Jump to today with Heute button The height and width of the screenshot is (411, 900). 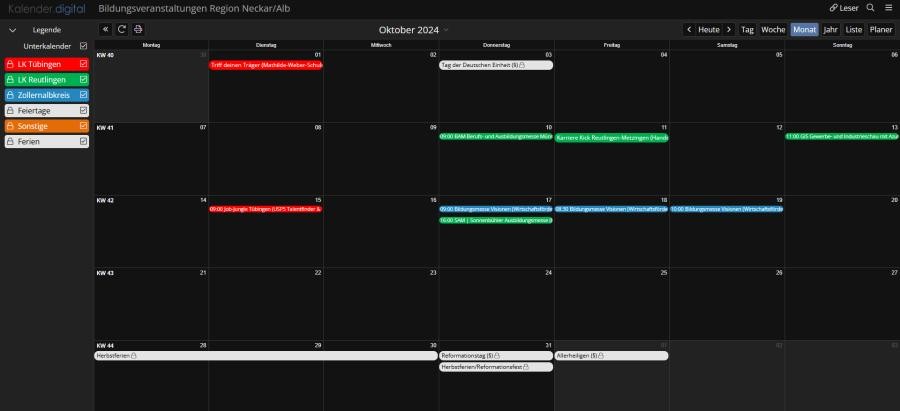tap(708, 30)
